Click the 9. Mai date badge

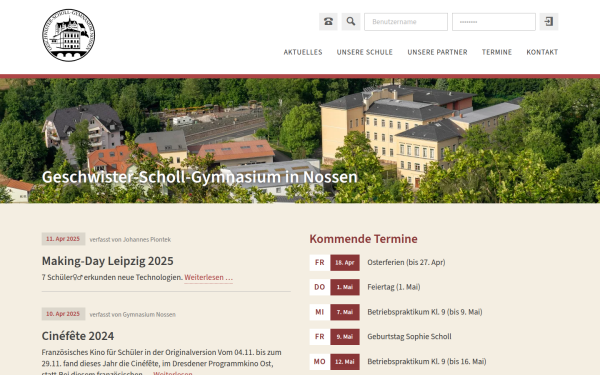coord(345,337)
